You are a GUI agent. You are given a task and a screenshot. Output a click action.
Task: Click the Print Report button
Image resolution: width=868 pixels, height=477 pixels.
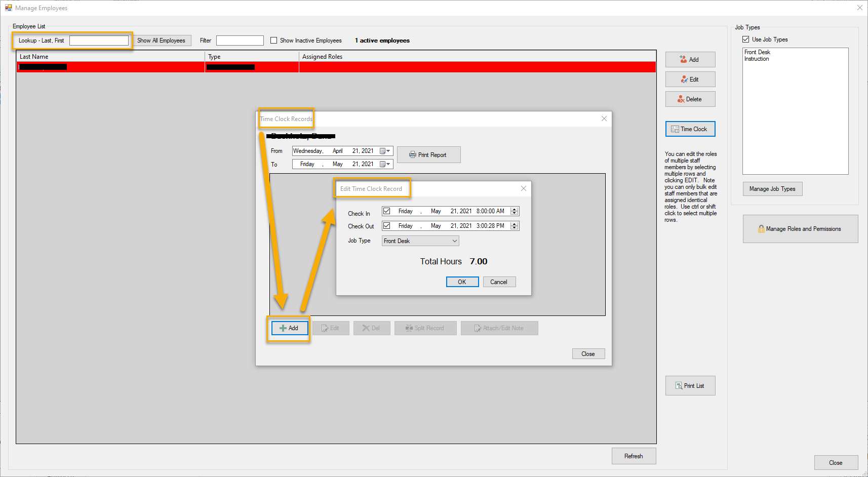click(x=428, y=155)
